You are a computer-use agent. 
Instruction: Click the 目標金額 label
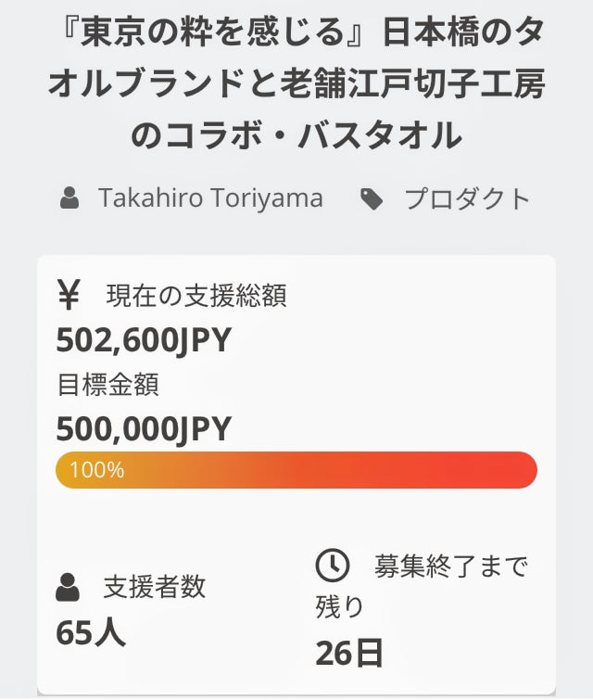[107, 383]
